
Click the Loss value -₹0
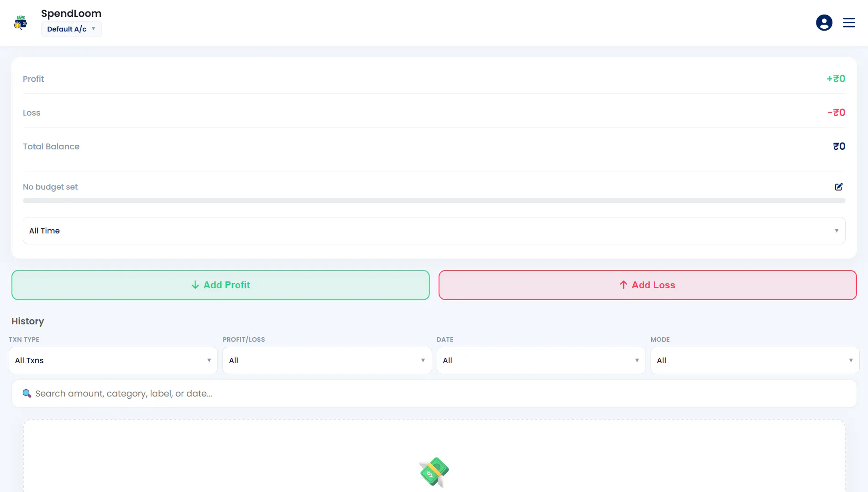pyautogui.click(x=836, y=112)
